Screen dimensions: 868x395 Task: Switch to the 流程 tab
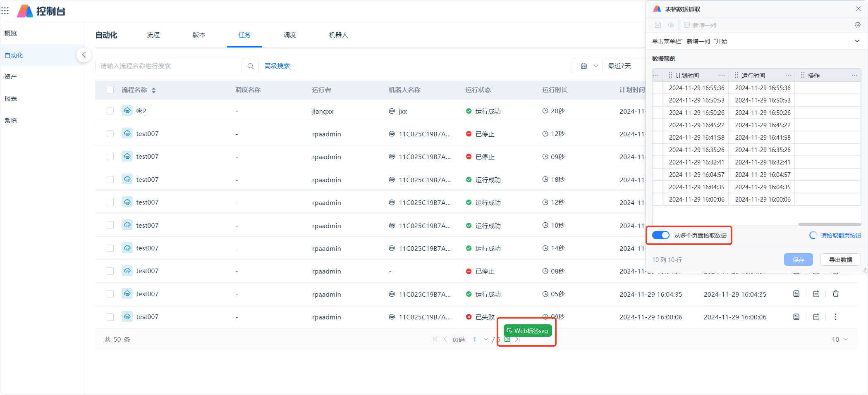[153, 35]
